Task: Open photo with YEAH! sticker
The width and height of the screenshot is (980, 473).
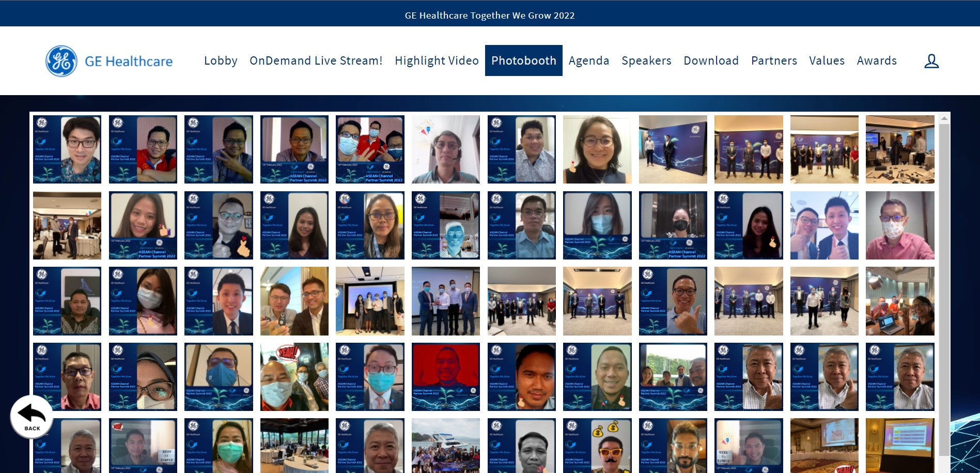Action: coord(294,377)
